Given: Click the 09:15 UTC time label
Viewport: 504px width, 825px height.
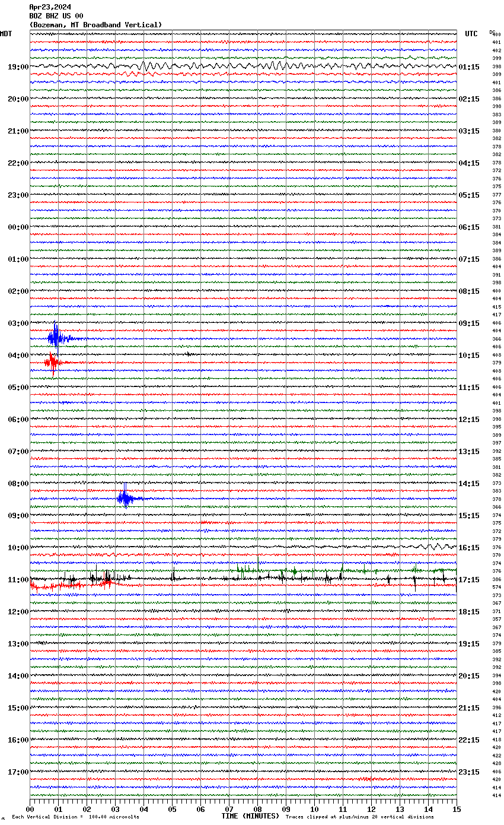Looking at the screenshot, I should (469, 323).
